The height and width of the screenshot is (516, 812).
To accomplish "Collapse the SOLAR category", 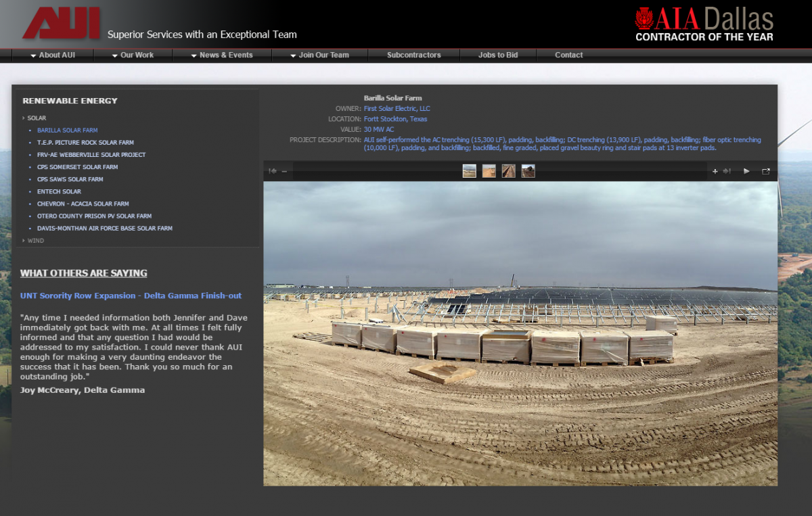I will (x=37, y=118).
